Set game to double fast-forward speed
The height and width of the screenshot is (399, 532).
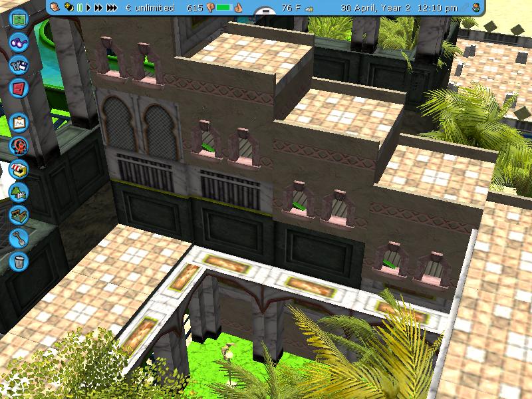coord(98,7)
